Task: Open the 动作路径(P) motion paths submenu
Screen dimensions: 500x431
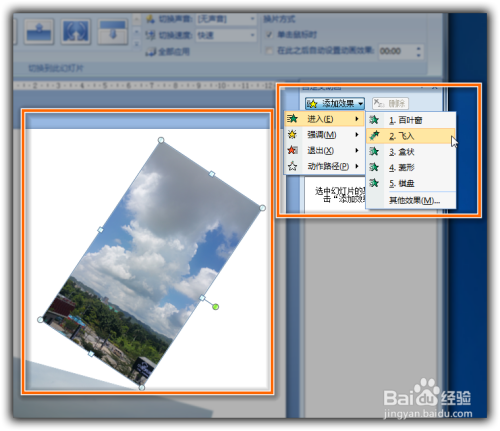Action: (324, 166)
